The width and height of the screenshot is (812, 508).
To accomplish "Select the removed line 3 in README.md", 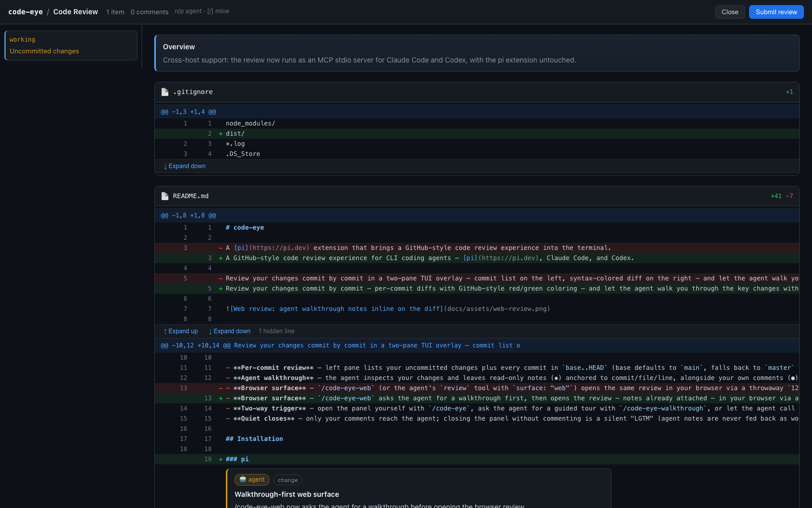I will pyautogui.click(x=477, y=248).
